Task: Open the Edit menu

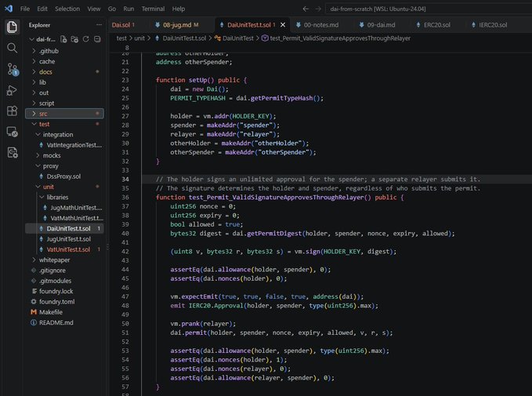Action: tap(42, 9)
